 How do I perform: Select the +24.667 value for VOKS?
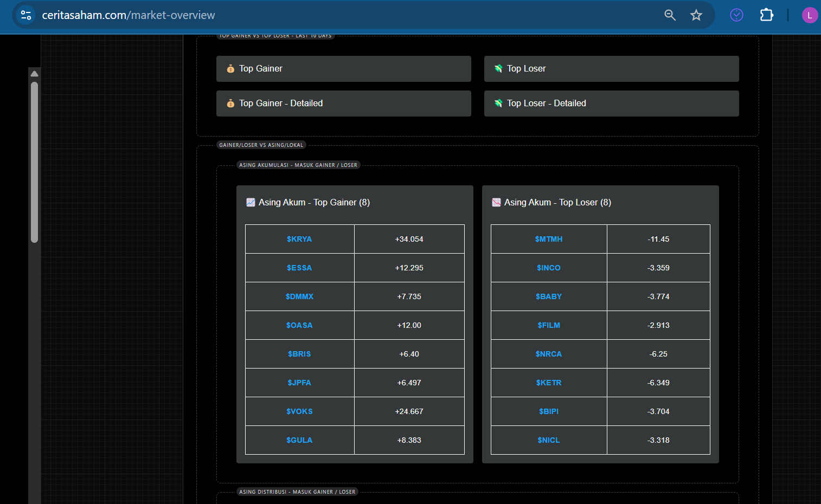click(x=409, y=411)
